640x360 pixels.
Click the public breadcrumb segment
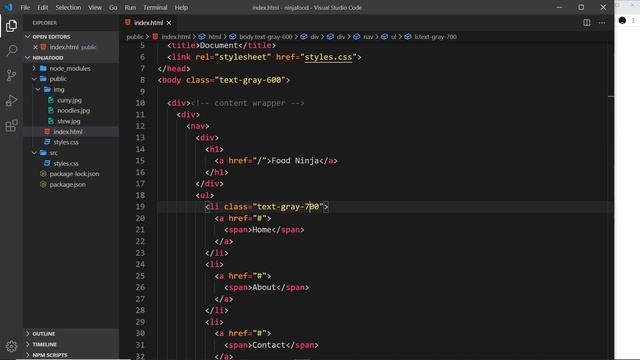(135, 37)
